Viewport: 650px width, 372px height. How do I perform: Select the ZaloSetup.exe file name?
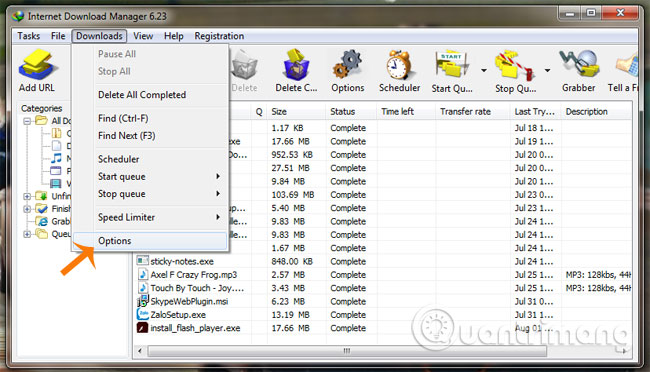pos(178,315)
